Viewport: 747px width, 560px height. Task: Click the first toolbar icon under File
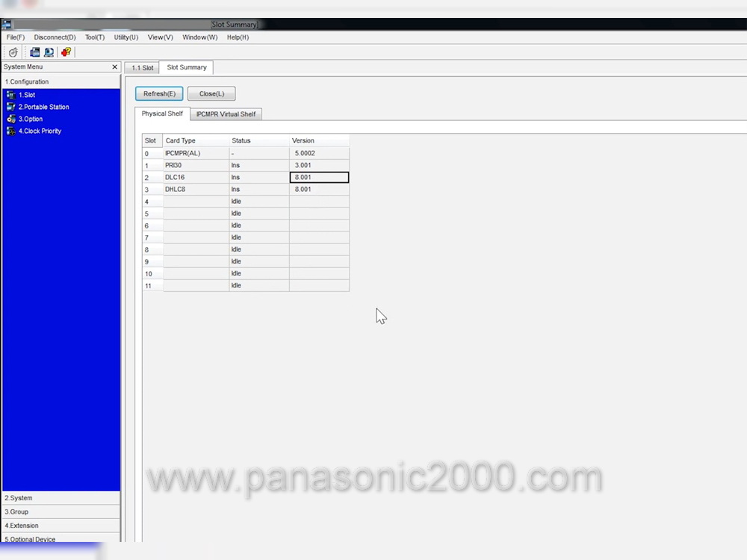click(x=13, y=52)
